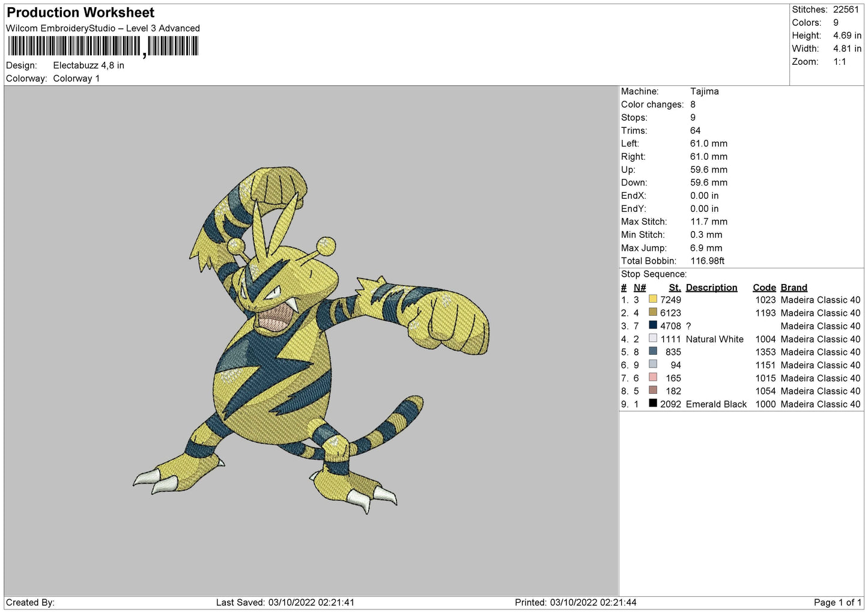Screen dimensions: 868x613
Task: Click the 'Code' column header
Action: [x=765, y=288]
